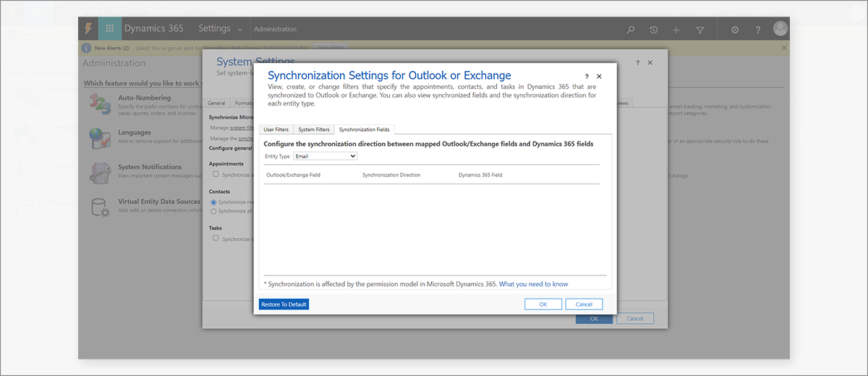
Task: Select the Synchronization Fields tab
Action: [364, 129]
